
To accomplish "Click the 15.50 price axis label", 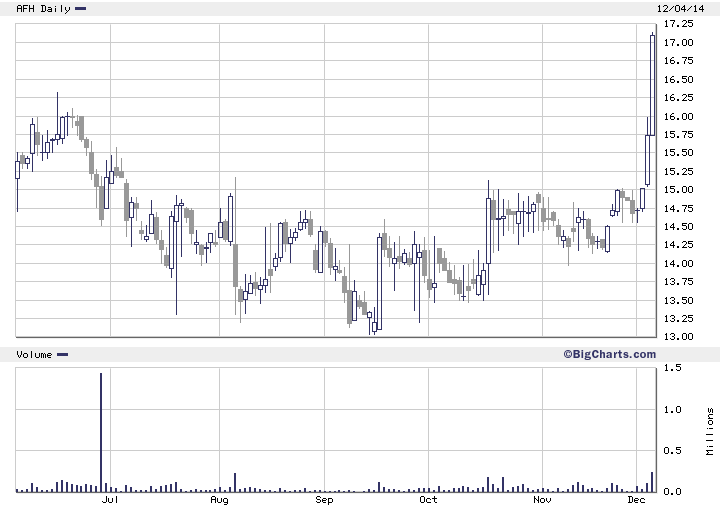I will coord(679,152).
